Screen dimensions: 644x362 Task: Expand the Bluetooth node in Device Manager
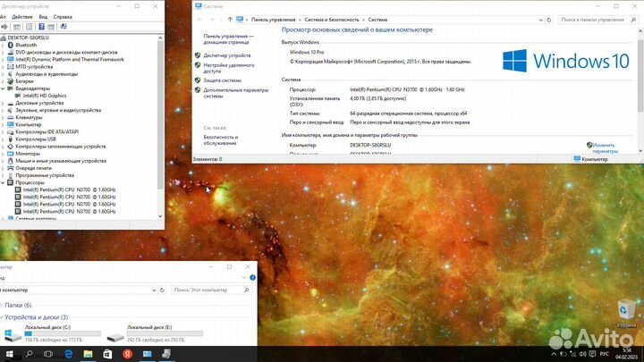coord(3,46)
